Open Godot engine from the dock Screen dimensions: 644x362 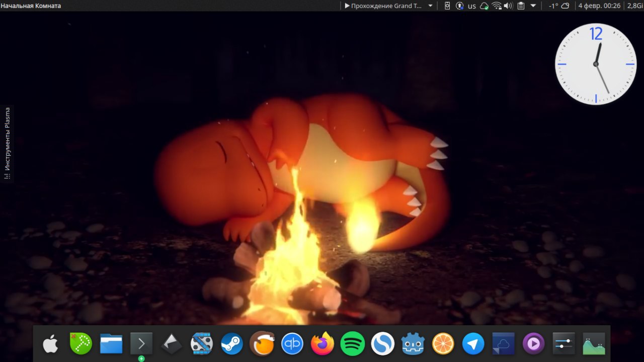(x=413, y=344)
